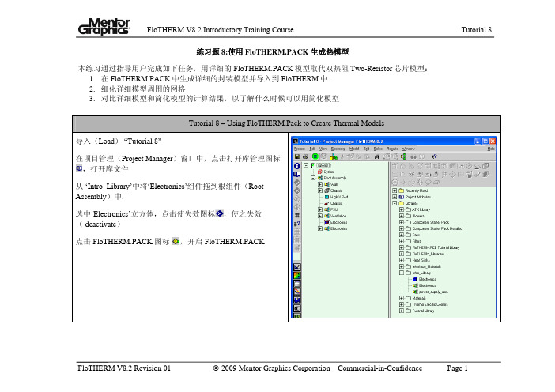The image size is (555, 392).
Task: Open the Model menu
Action: coord(354,149)
